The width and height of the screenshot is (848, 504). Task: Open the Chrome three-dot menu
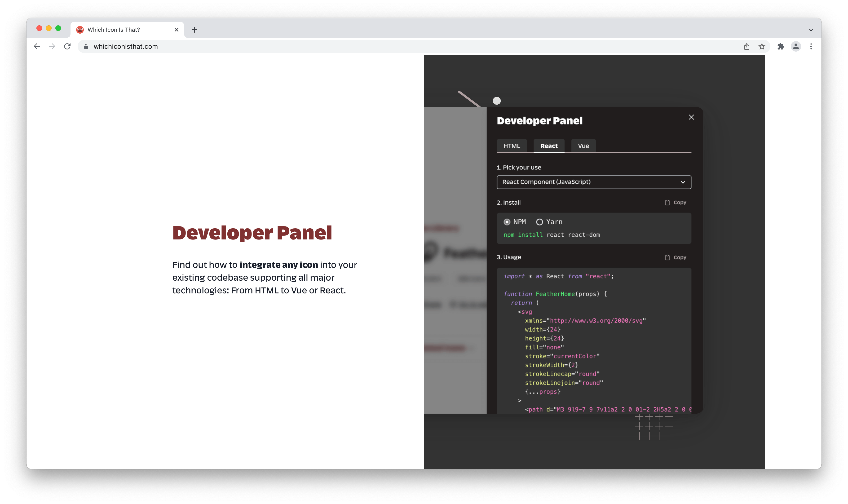click(x=811, y=47)
